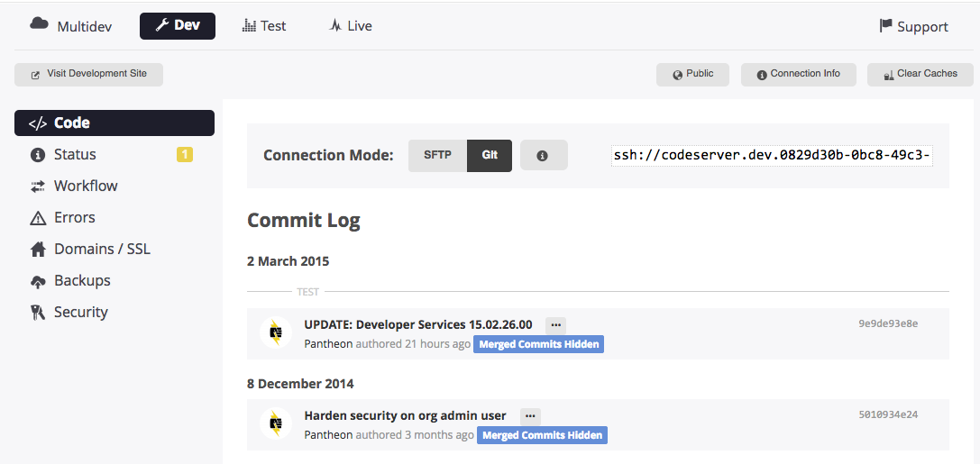Screen dimensions: 980x464
Task: Open Workflow from the sidebar
Action: pyautogui.click(x=86, y=186)
